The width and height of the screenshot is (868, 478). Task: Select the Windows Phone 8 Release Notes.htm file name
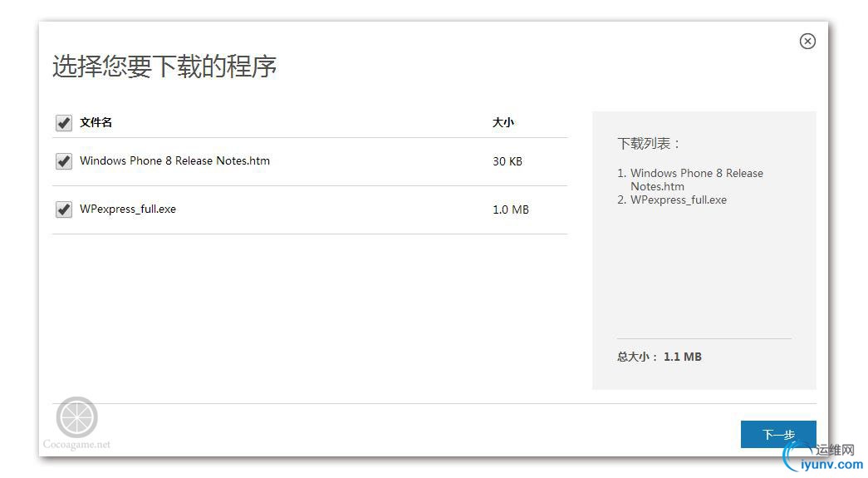click(x=174, y=161)
